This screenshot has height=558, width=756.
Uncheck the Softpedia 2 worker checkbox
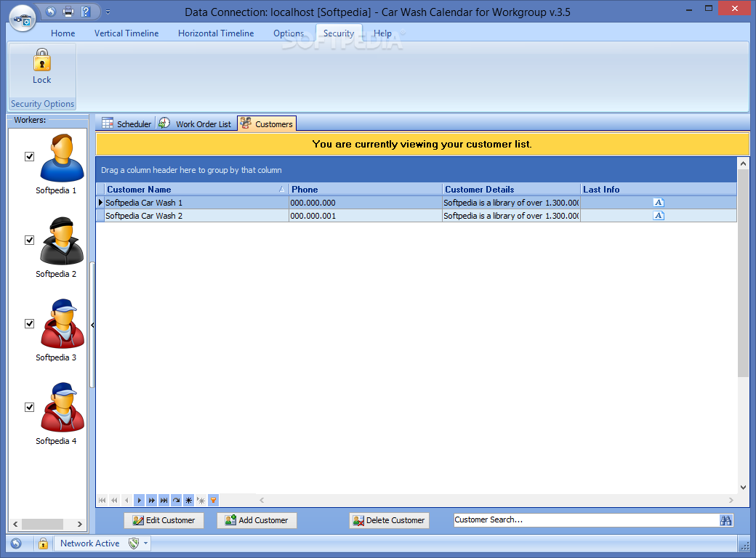[29, 240]
